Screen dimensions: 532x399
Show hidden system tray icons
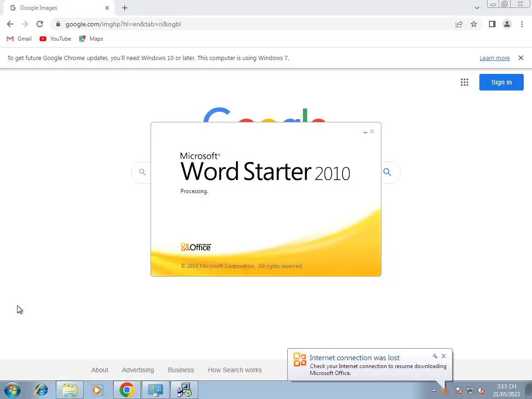(x=434, y=391)
